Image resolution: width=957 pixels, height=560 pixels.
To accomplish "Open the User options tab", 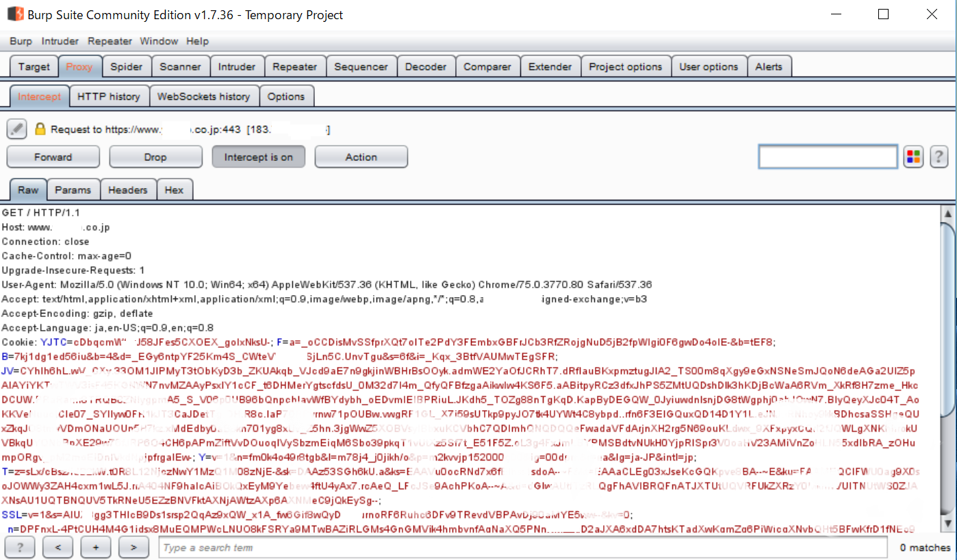I will pos(709,66).
